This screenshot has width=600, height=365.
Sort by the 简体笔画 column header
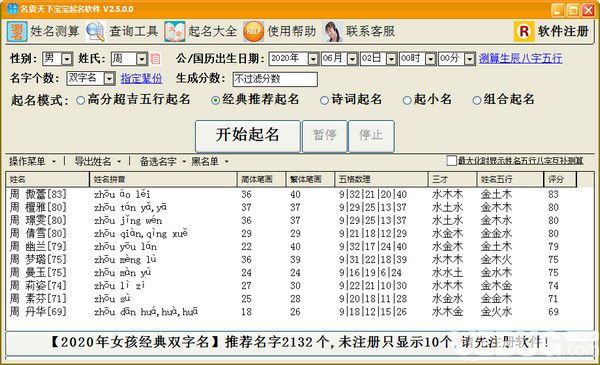[261, 179]
